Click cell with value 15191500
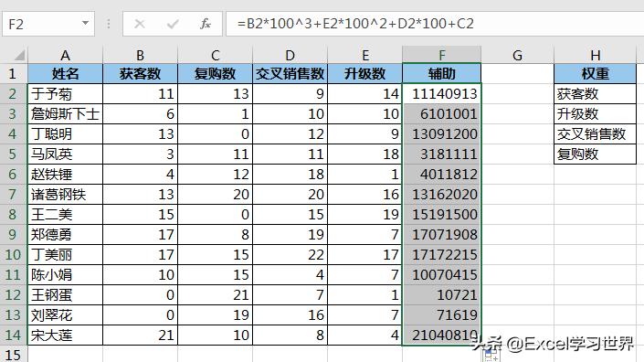This screenshot has height=362, width=644. click(x=441, y=215)
